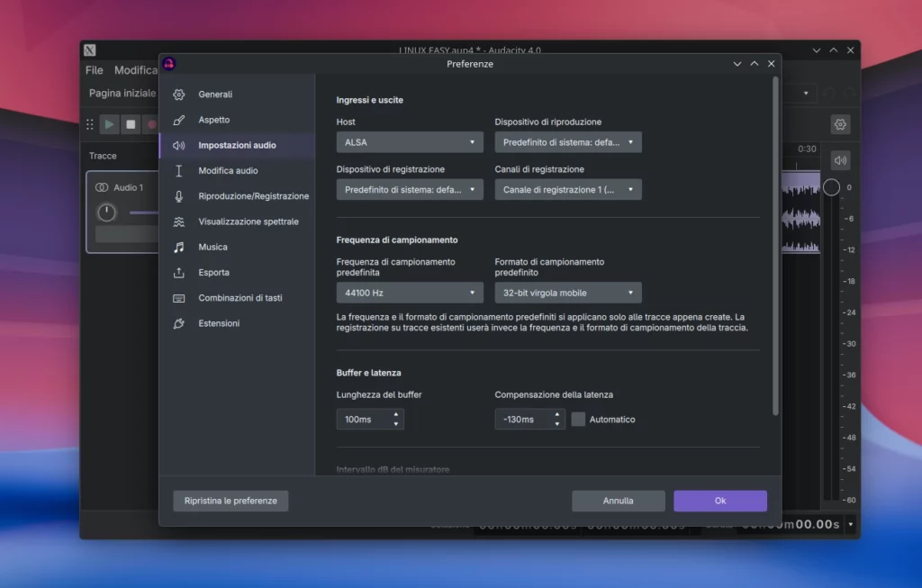Click the Audacity logo in Preferenze titlebar
The height and width of the screenshot is (588, 922).
click(169, 64)
